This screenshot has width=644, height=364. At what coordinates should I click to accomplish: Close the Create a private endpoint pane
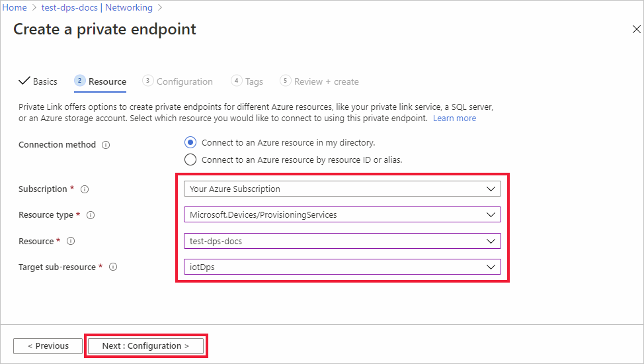(637, 29)
